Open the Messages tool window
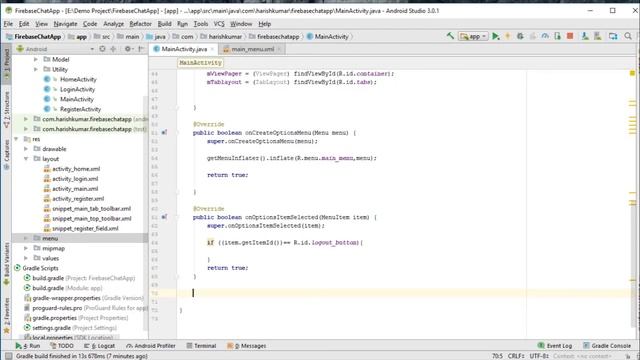Screen dimensions: 640x360 point(247,346)
